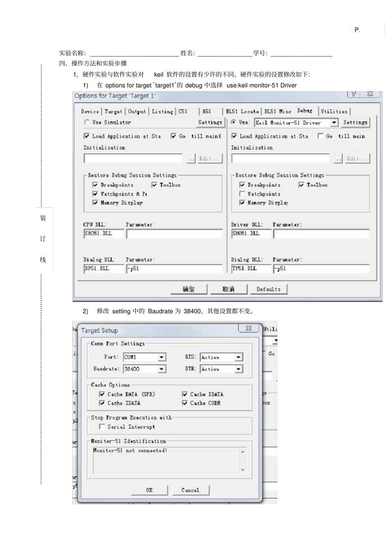Toggle left Toolbox checkbox
The image size is (392, 555).
[x=154, y=185]
